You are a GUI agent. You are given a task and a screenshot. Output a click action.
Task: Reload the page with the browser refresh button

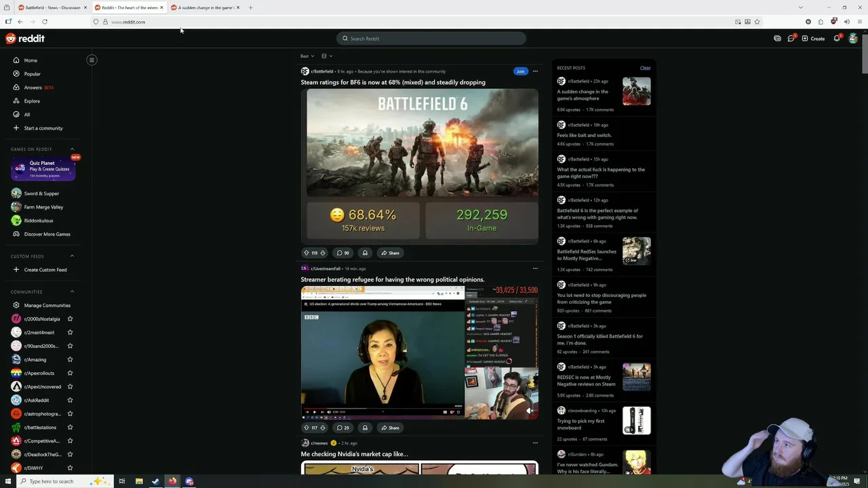point(45,22)
